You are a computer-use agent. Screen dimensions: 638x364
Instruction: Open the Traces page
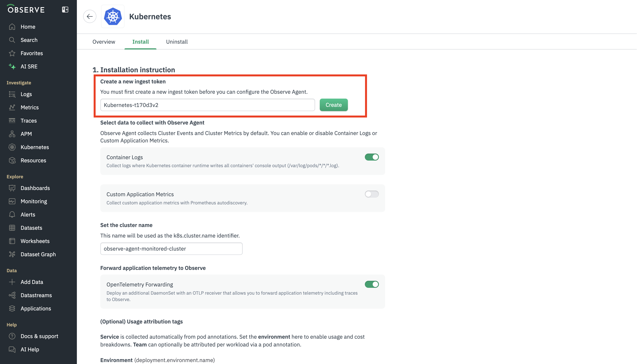click(x=28, y=121)
